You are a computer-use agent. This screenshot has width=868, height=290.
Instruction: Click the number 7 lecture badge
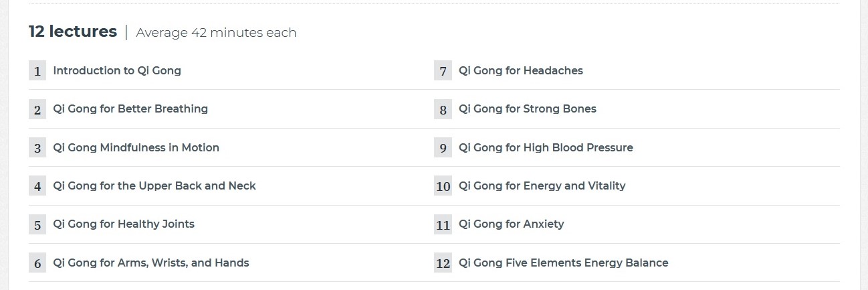(x=443, y=70)
